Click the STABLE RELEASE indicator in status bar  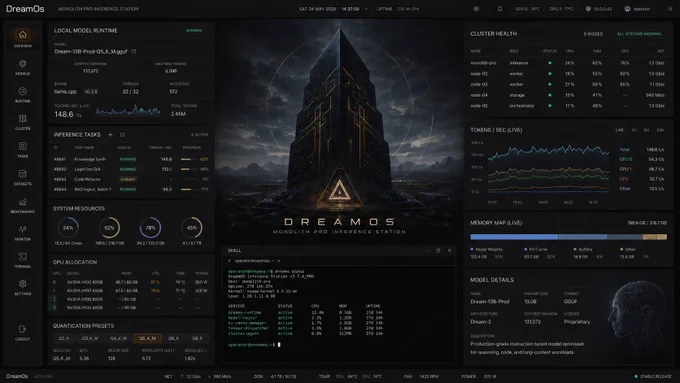pos(653,376)
